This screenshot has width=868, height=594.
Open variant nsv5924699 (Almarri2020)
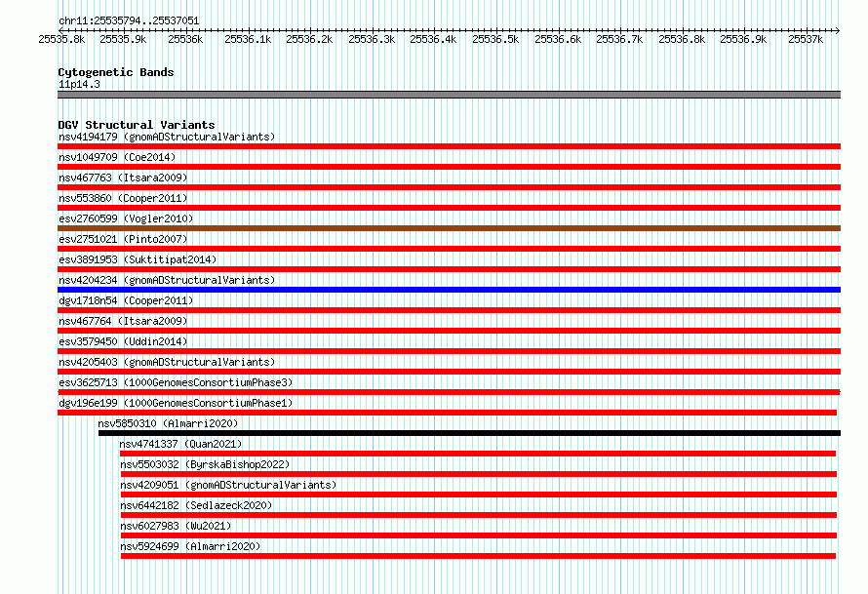point(190,546)
